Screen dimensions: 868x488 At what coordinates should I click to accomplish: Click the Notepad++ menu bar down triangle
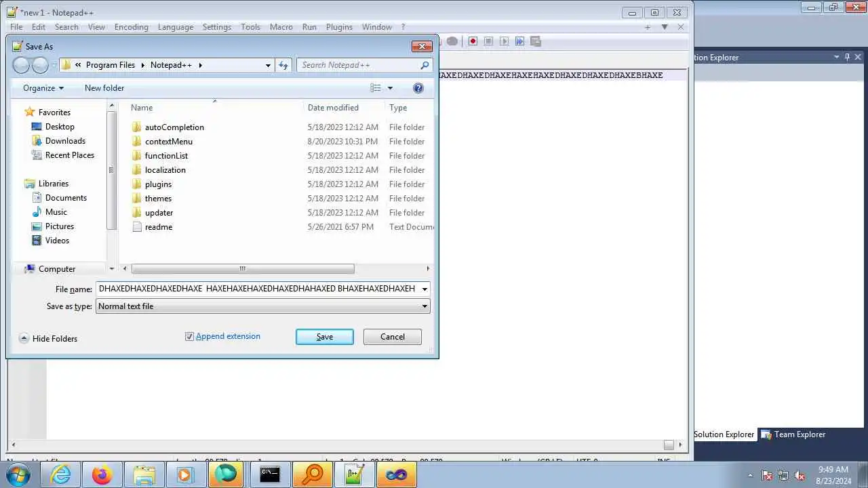pyautogui.click(x=665, y=27)
